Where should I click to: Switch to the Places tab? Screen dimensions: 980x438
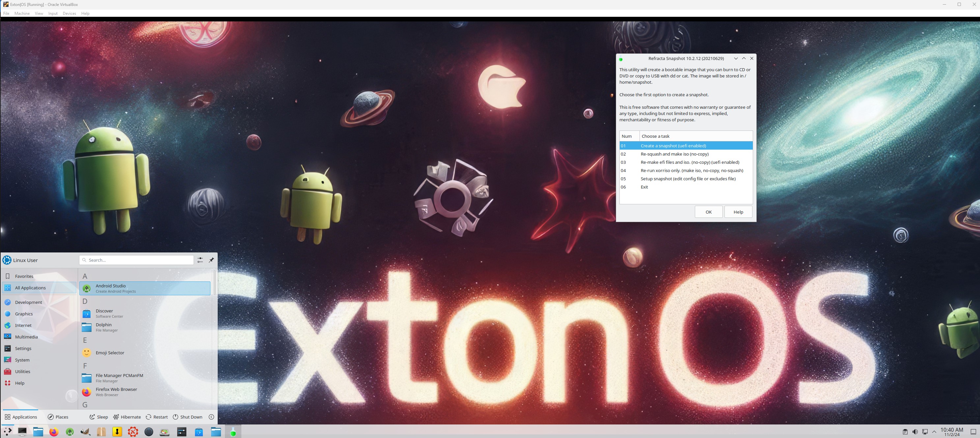(x=58, y=417)
